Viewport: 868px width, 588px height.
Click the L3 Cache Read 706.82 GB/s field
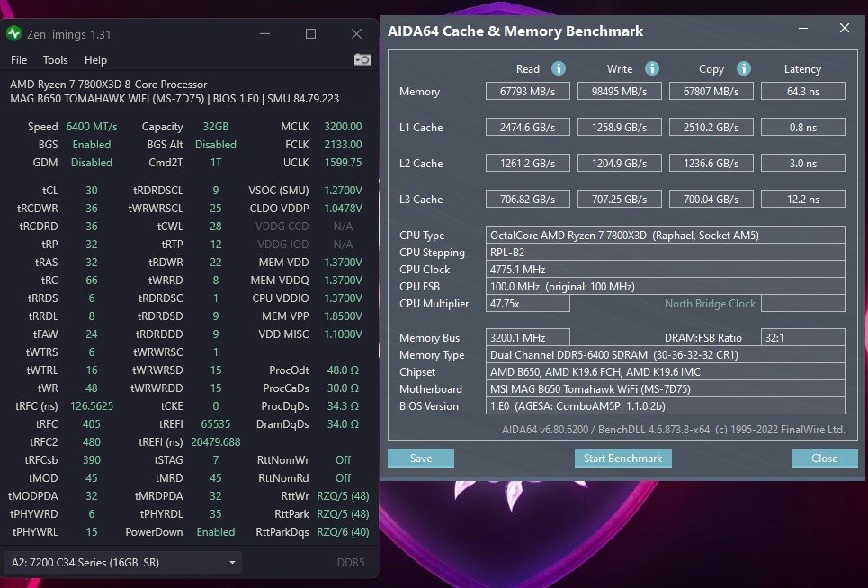[528, 199]
